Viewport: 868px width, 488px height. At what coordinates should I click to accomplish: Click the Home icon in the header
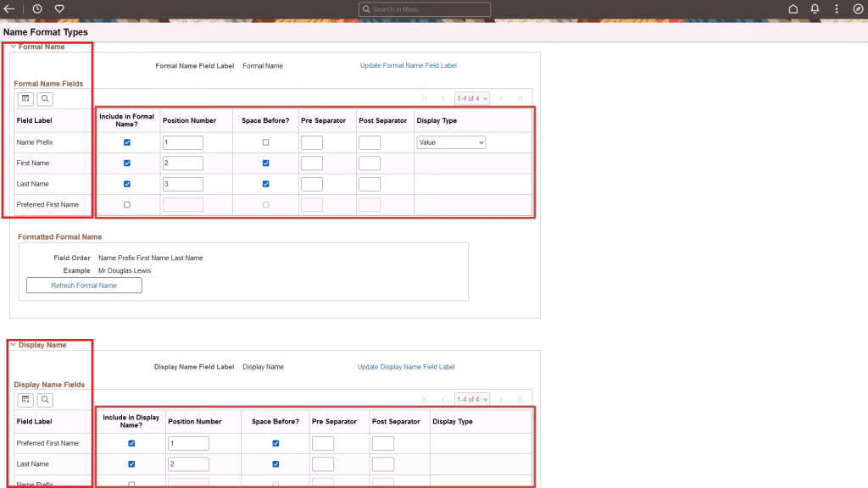click(793, 8)
